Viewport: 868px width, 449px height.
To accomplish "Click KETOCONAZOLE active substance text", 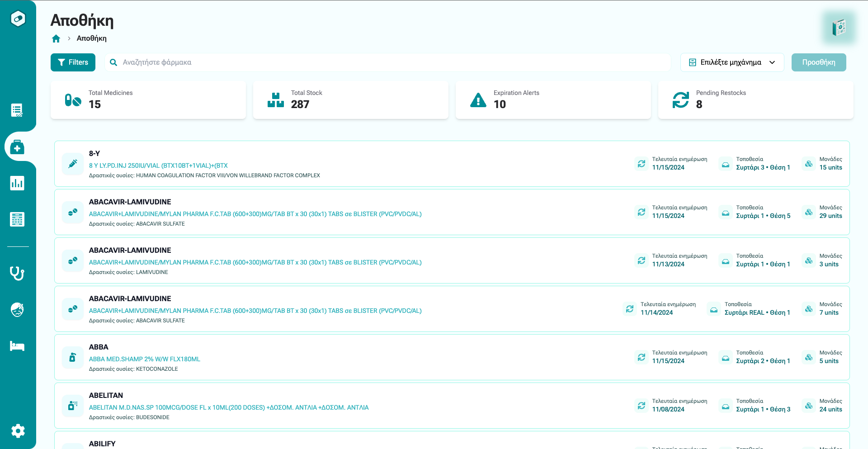I will (157, 369).
